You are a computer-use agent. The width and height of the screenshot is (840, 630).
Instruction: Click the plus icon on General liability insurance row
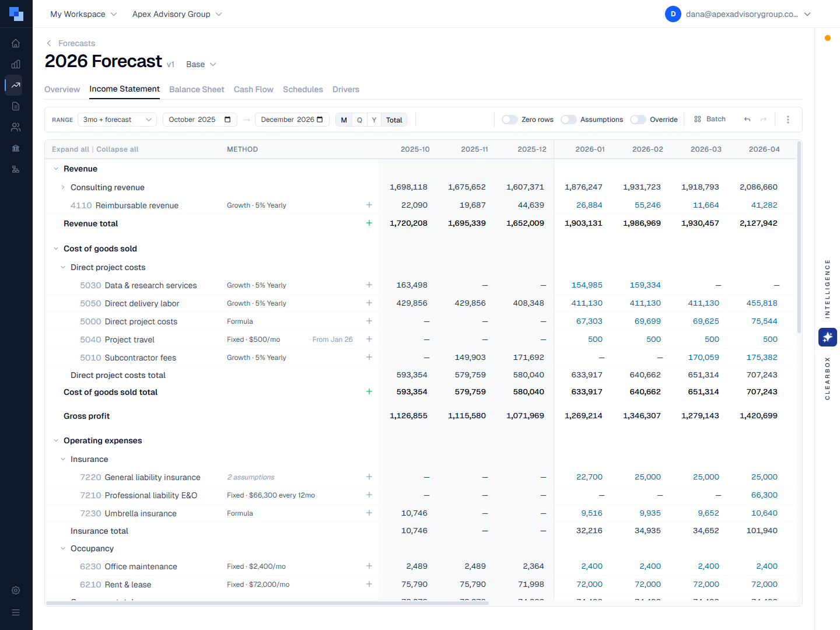pyautogui.click(x=369, y=477)
